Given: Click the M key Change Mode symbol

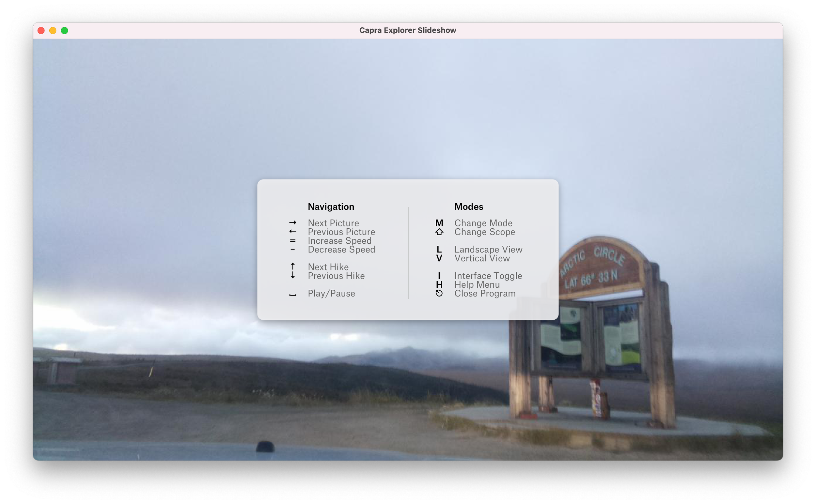Looking at the screenshot, I should 439,223.
